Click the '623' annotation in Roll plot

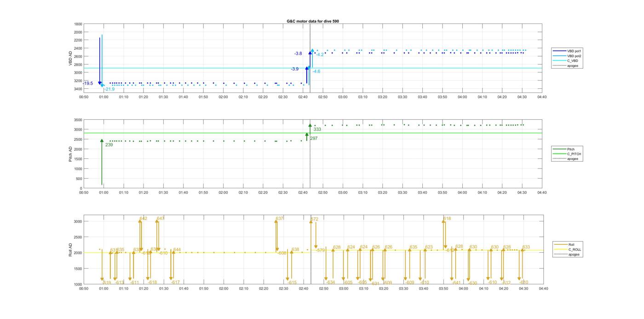pos(429,248)
